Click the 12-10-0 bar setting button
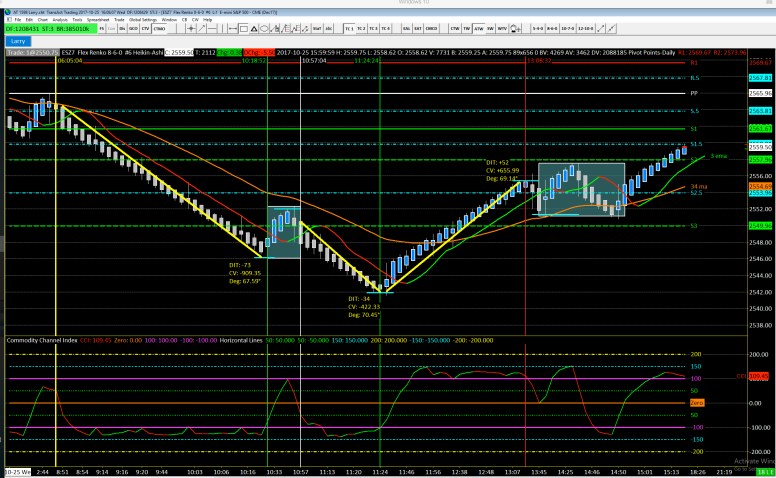Screen dimensions: 776x478 585,29
